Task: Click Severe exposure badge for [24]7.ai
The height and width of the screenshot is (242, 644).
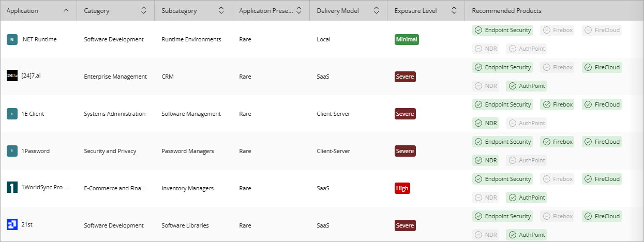Action: click(x=405, y=77)
